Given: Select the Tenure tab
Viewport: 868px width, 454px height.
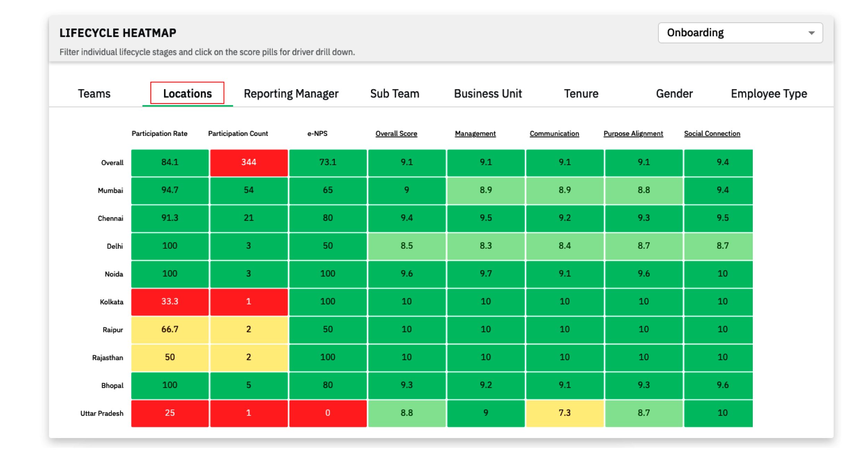Looking at the screenshot, I should (581, 94).
